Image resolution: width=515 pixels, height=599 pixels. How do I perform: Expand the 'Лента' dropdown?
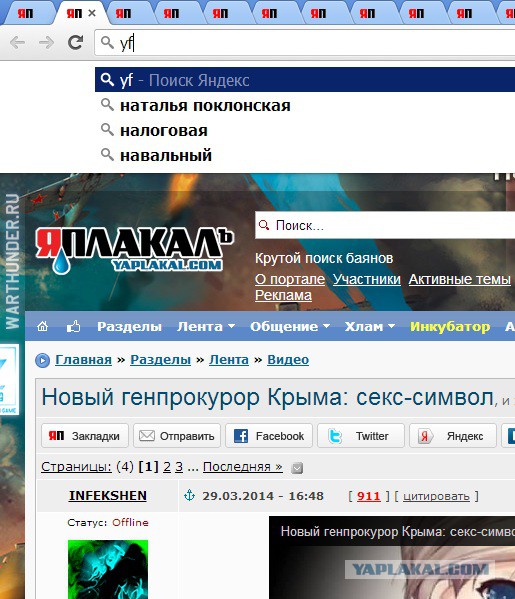coord(206,327)
